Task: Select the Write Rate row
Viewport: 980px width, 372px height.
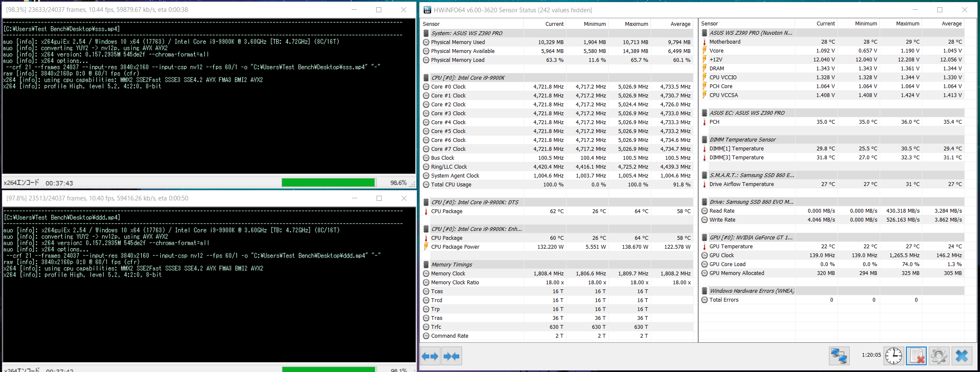Action: tap(832, 219)
